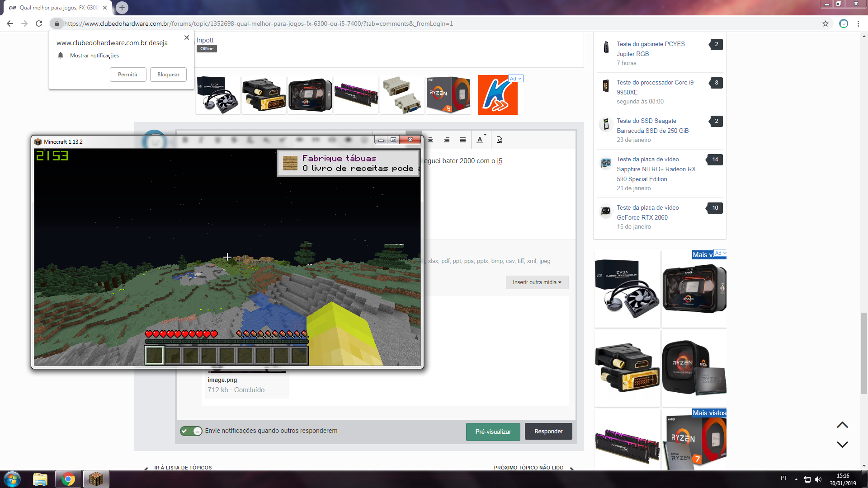Click the scroll-to-top chevron arrow
This screenshot has height=488, width=868.
pos(842,425)
